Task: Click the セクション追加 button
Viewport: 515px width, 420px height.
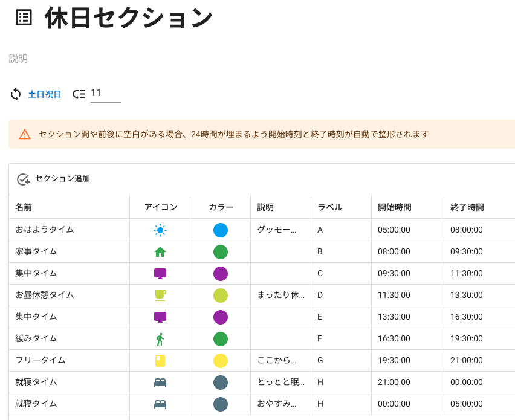Action: [x=53, y=179]
